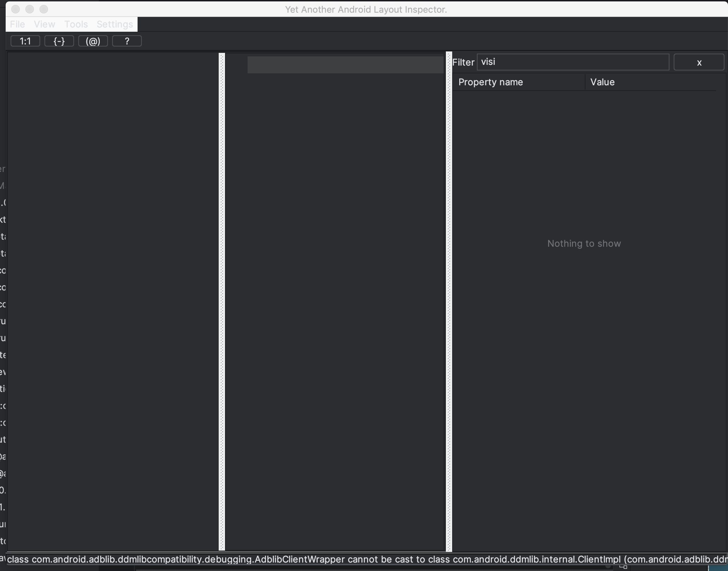Open the Tools menu
The image size is (728, 571).
[76, 24]
